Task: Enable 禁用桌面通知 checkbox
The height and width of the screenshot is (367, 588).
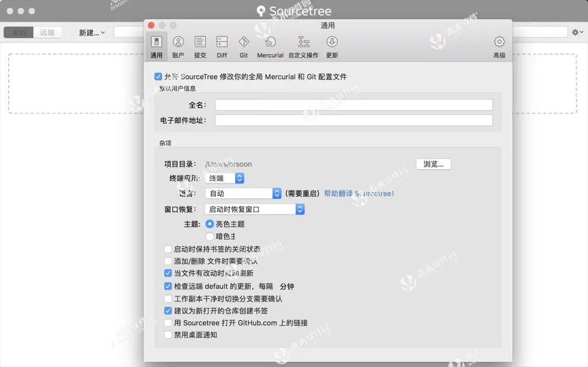Action: 168,335
